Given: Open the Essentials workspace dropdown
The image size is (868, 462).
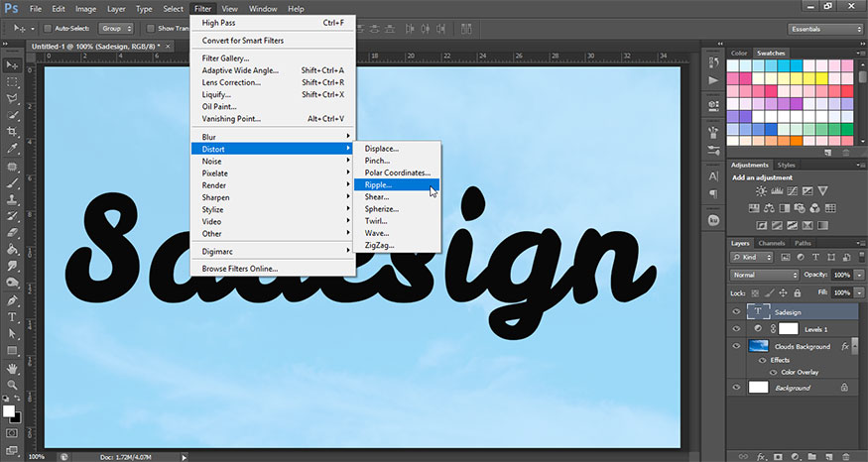Looking at the screenshot, I should click(824, 29).
